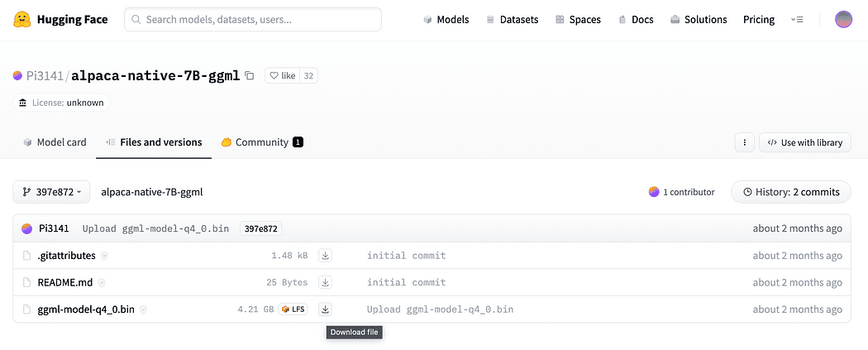Click the alpaca-native-7B-ggml breadcrumb path

[x=151, y=192]
